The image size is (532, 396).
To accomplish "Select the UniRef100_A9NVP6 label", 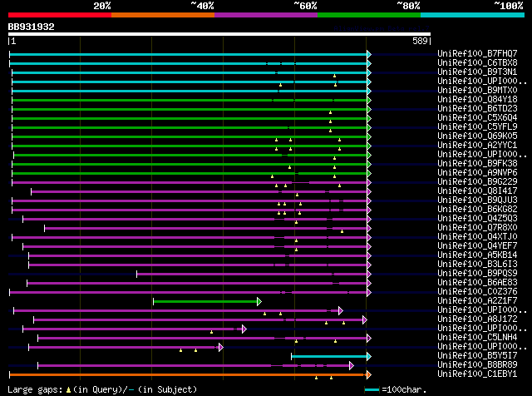I will coord(477,172).
